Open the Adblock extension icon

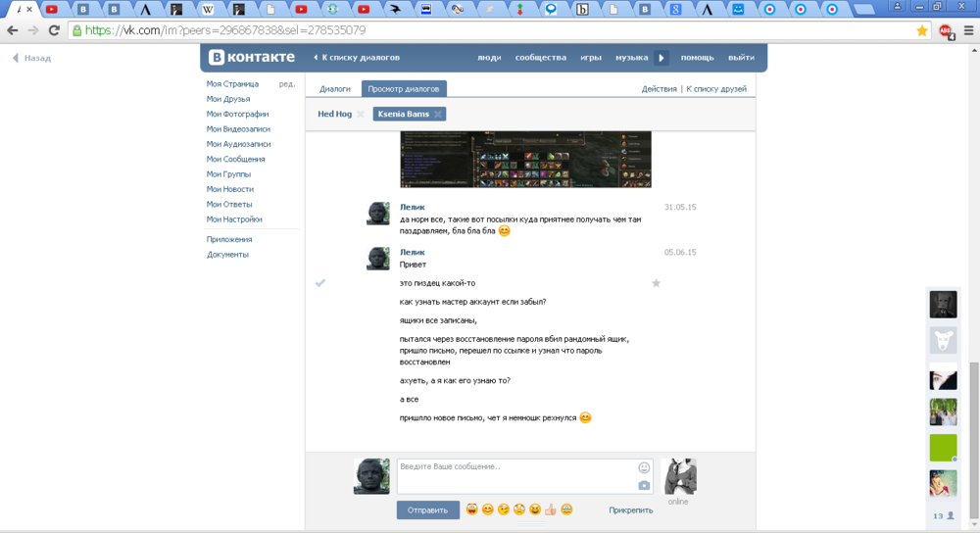coord(946,30)
